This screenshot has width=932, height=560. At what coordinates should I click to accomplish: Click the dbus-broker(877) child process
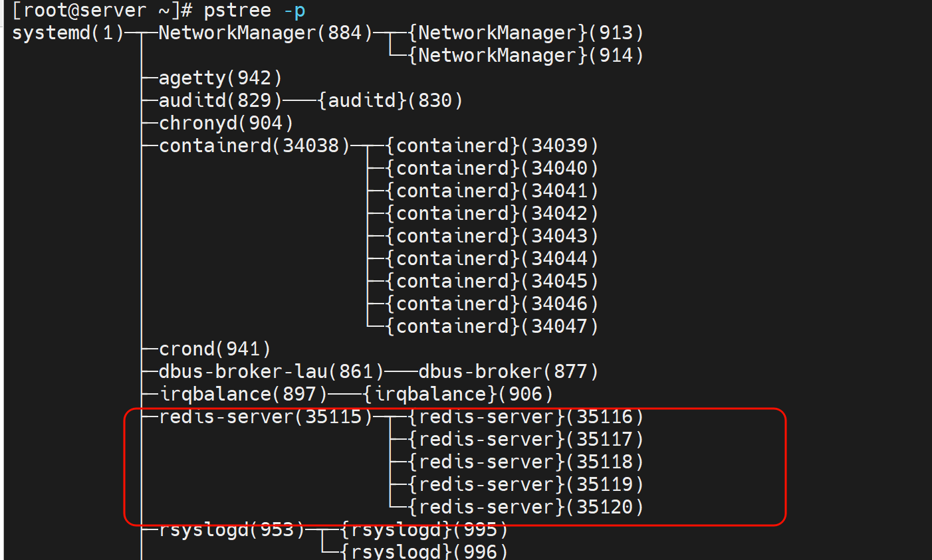click(509, 372)
